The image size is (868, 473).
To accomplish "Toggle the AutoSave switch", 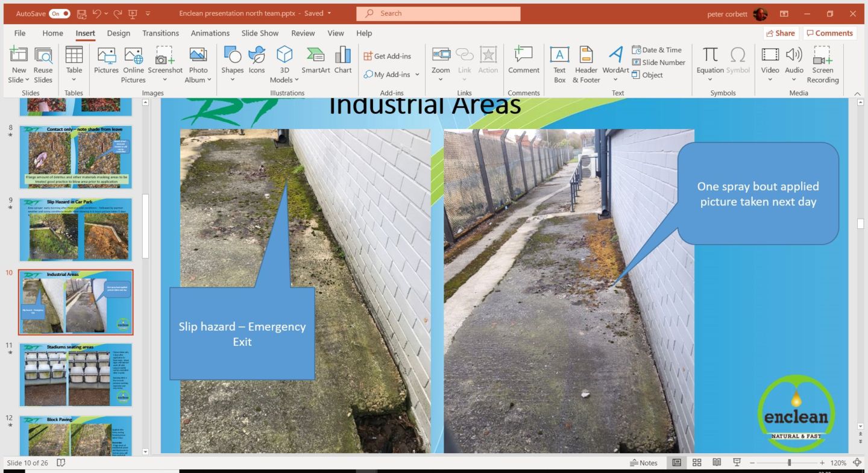I will 60,13.
